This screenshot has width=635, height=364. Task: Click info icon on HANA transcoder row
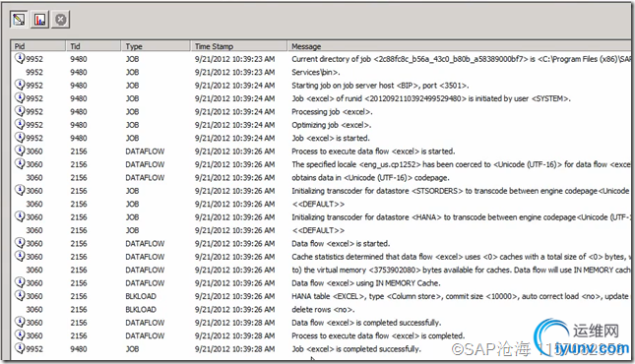click(x=20, y=216)
